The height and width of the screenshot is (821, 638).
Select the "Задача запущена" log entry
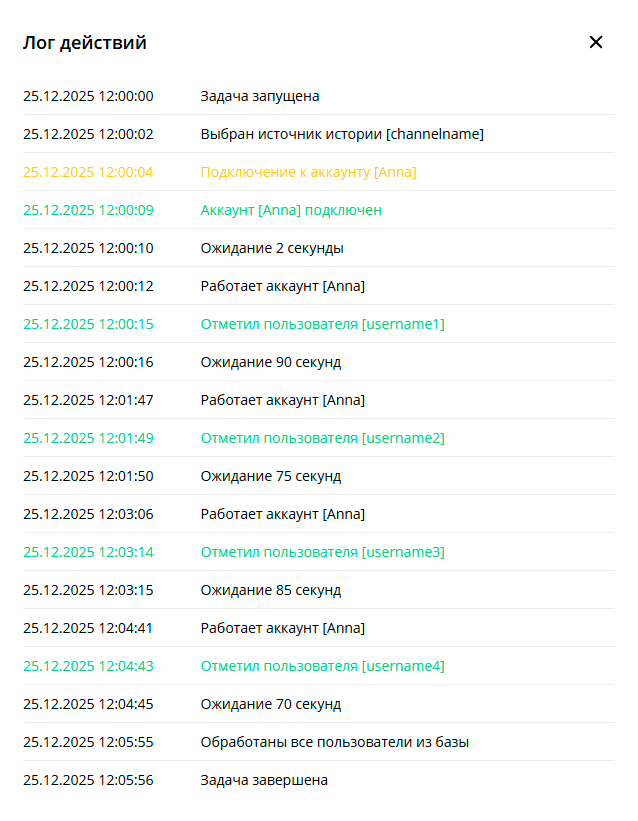coord(260,96)
